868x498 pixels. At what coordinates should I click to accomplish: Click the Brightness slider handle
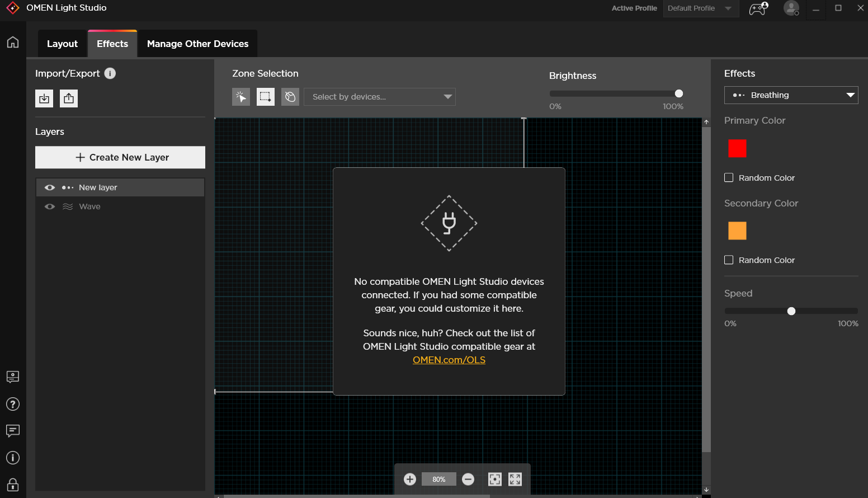[x=679, y=93]
